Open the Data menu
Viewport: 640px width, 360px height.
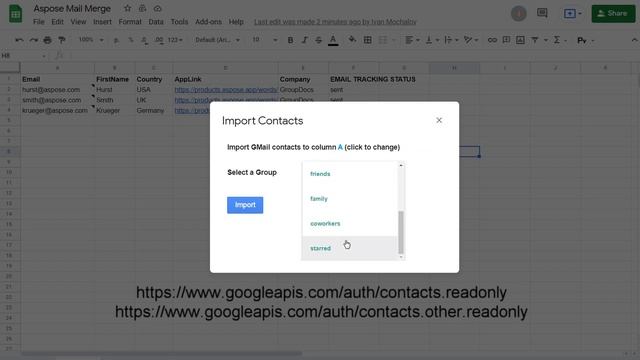[156, 22]
